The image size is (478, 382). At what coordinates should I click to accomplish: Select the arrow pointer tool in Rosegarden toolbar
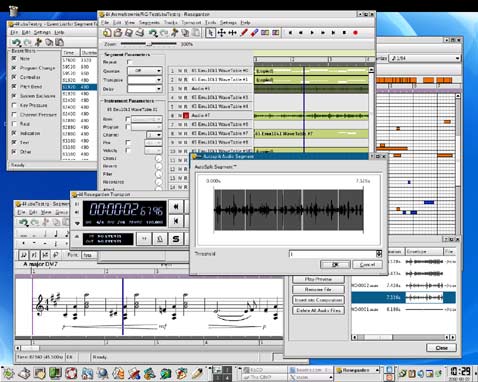pyautogui.click(x=210, y=33)
